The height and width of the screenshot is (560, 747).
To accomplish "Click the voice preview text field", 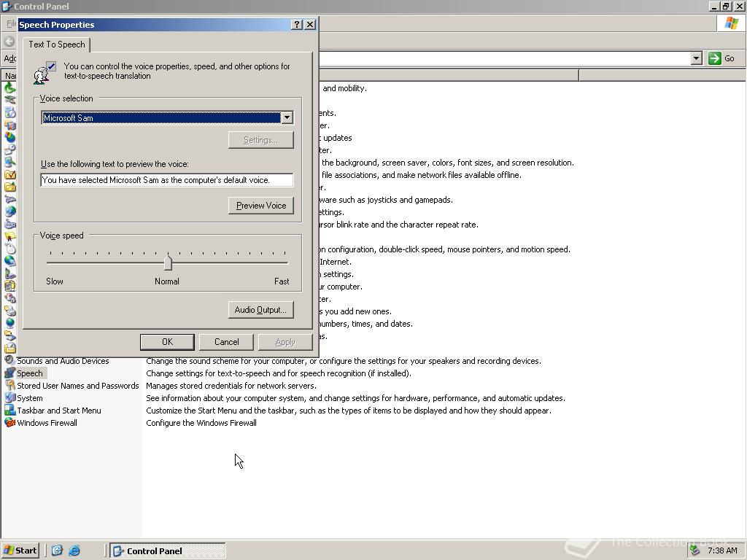I will coord(167,180).
